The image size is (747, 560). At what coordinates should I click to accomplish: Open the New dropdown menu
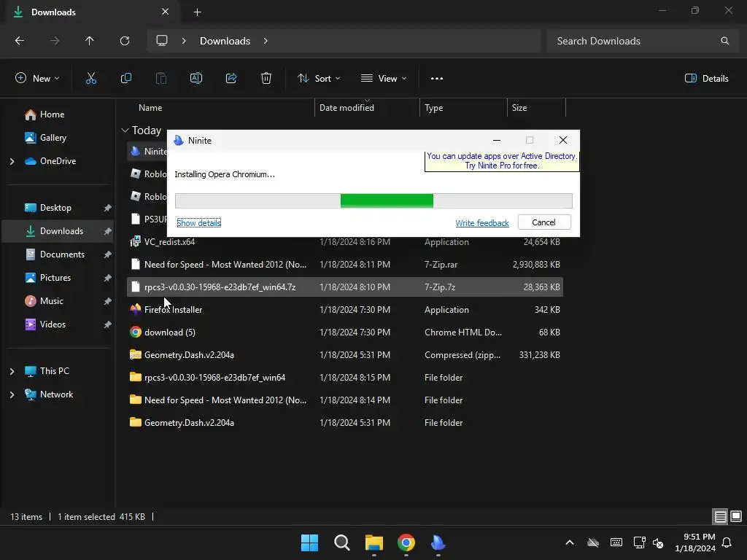[37, 79]
